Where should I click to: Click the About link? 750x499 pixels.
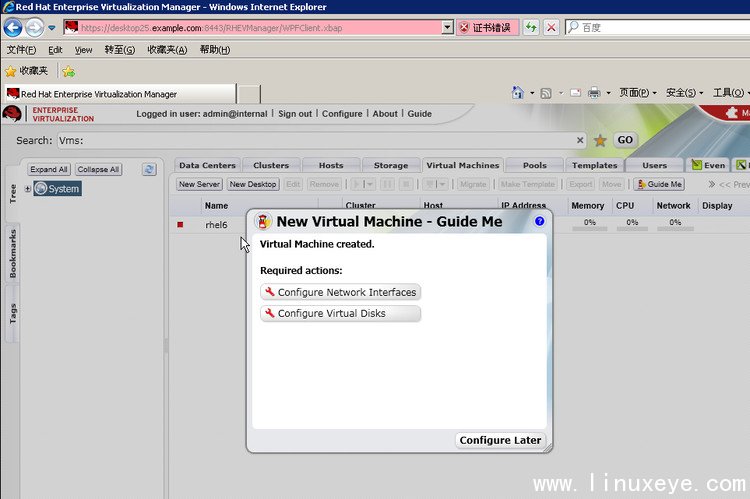point(385,114)
